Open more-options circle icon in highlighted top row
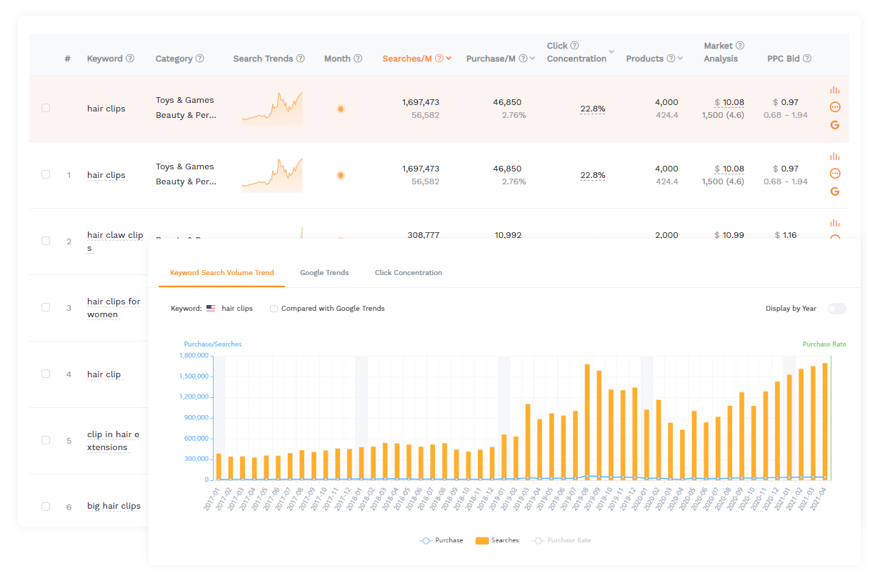880x588 pixels. [835, 107]
